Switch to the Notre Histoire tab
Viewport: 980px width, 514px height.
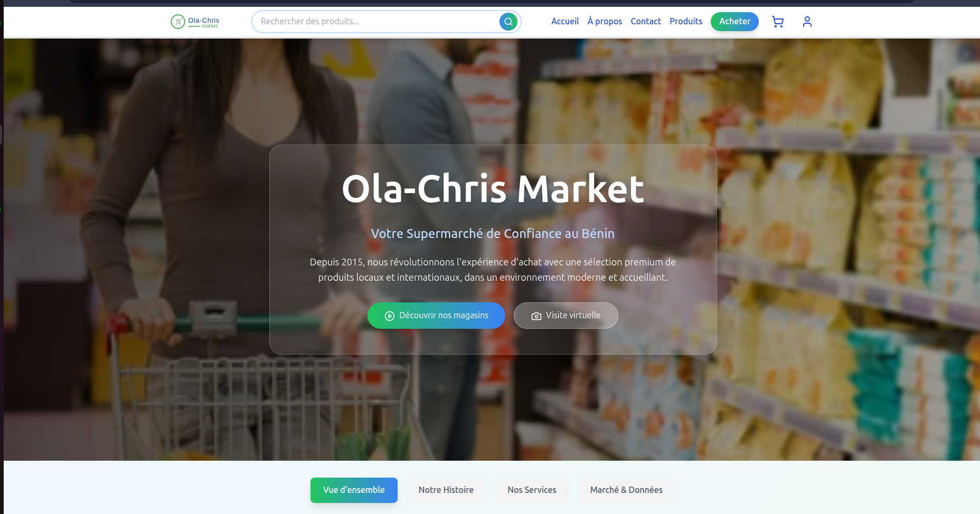446,490
